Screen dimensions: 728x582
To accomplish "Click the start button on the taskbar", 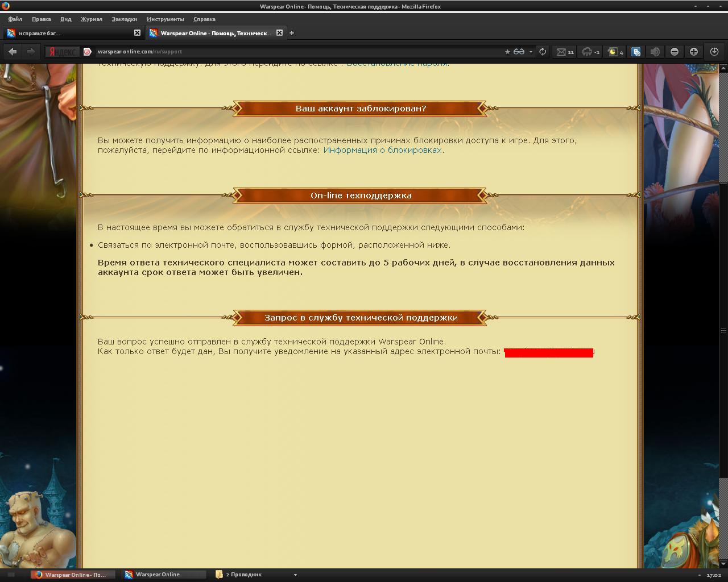I will click(x=11, y=575).
